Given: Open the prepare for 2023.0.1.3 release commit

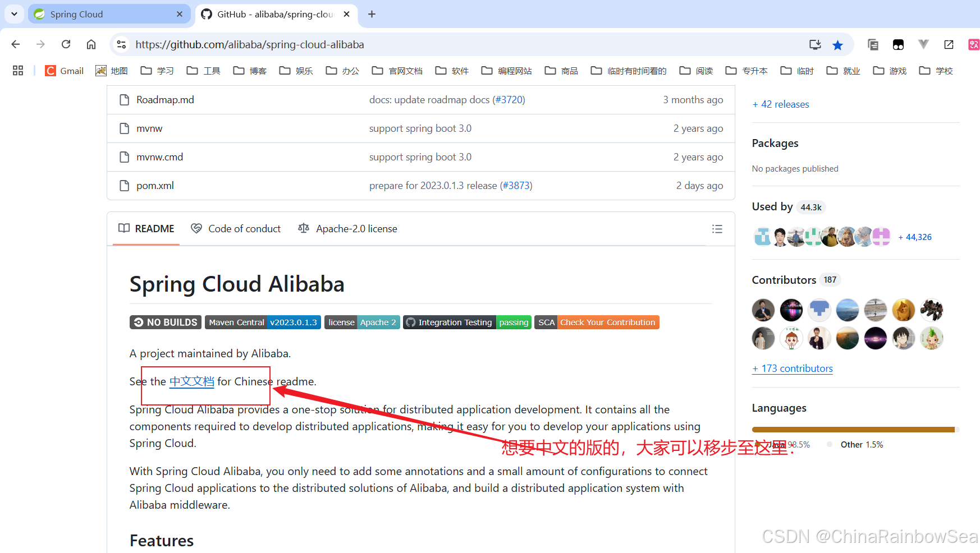Looking at the screenshot, I should tap(433, 186).
